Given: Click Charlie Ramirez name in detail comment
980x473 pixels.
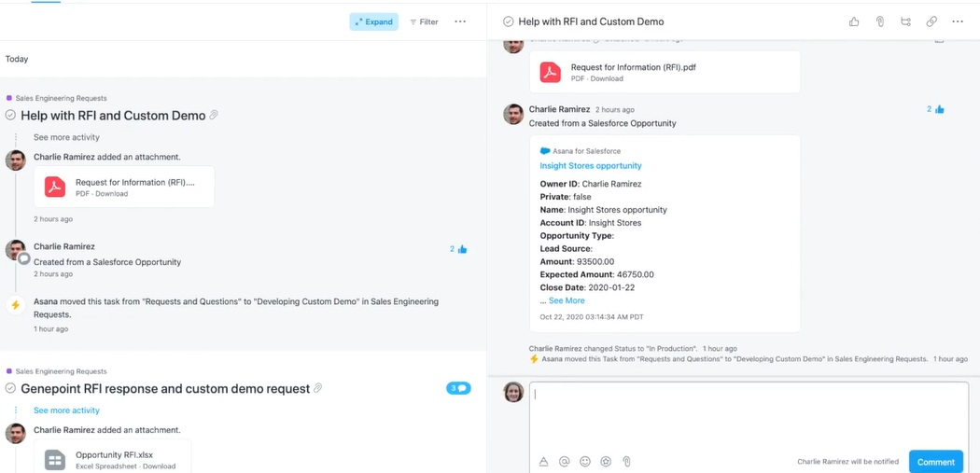Looking at the screenshot, I should click(x=559, y=109).
